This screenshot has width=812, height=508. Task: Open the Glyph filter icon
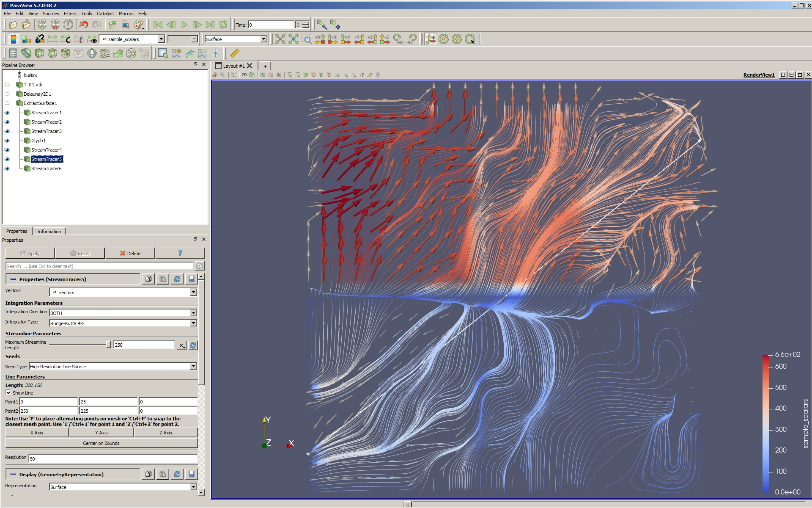tap(91, 53)
